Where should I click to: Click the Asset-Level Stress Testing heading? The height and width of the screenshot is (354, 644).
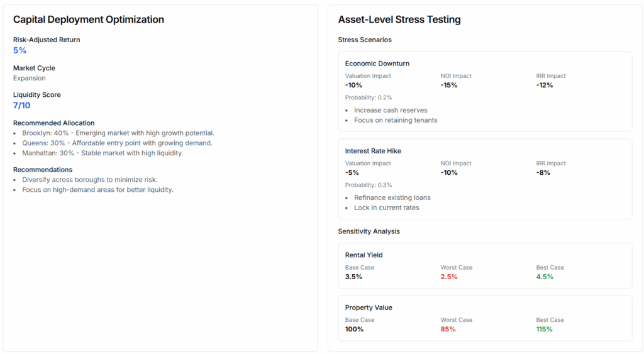pyautogui.click(x=399, y=19)
